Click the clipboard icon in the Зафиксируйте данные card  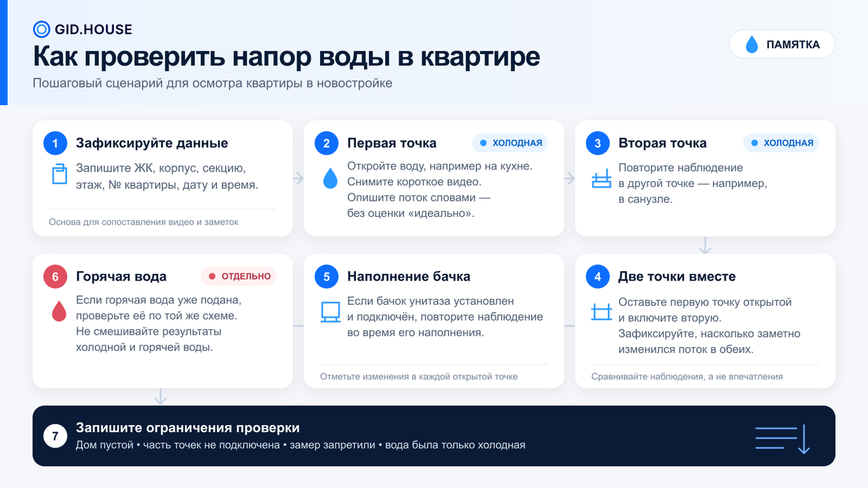tap(60, 174)
